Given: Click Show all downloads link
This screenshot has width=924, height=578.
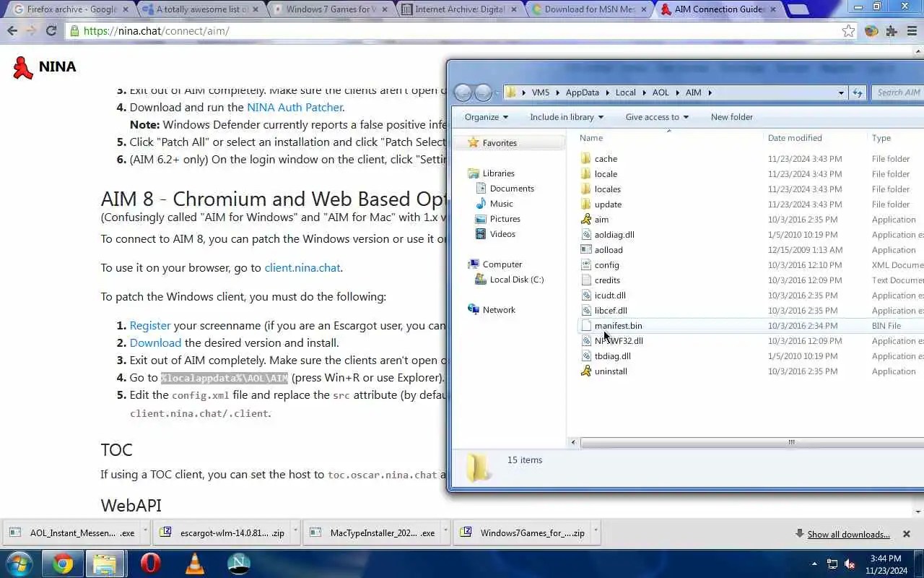Looking at the screenshot, I should point(848,535).
